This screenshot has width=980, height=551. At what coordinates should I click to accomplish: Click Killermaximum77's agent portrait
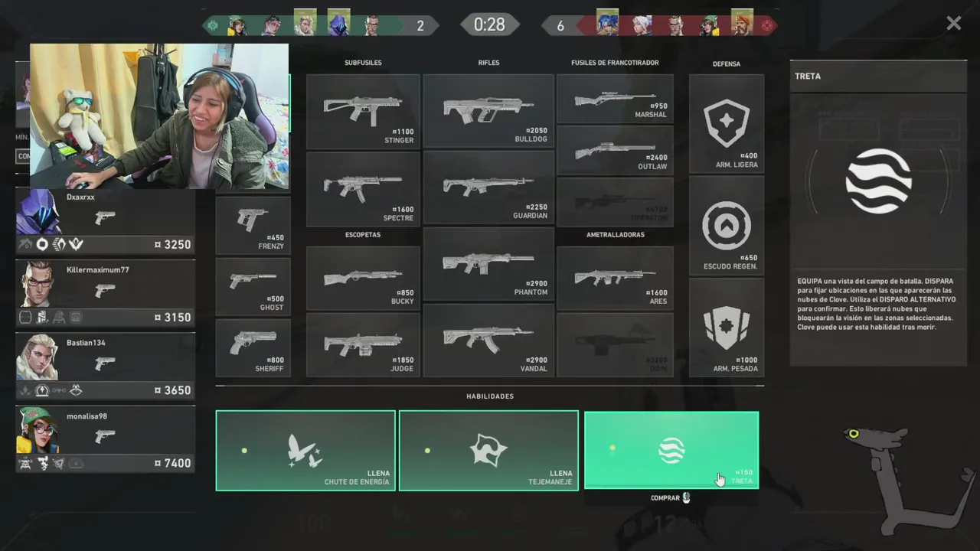coord(38,284)
